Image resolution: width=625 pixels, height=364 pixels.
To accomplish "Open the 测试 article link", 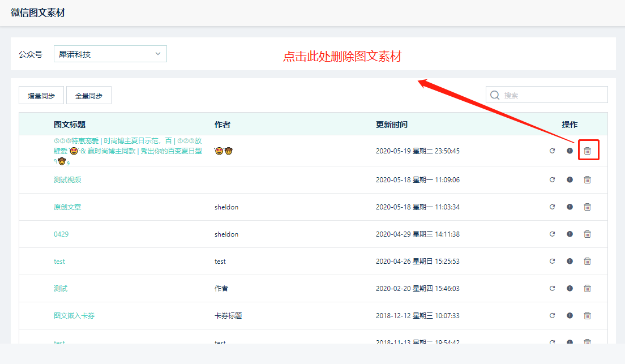I will point(61,288).
